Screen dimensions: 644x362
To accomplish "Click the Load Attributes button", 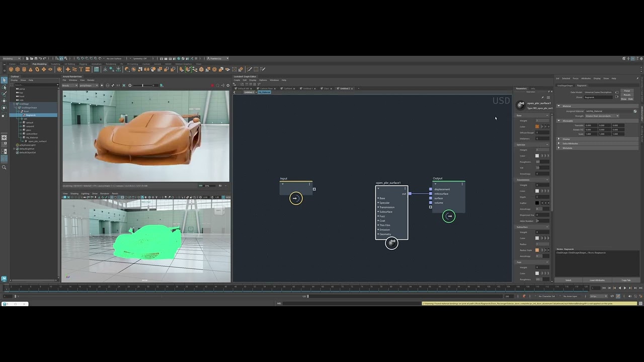I will 597,280.
